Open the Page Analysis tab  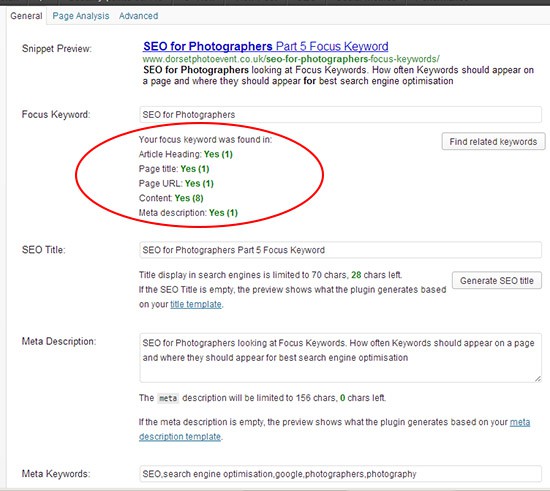(x=81, y=16)
